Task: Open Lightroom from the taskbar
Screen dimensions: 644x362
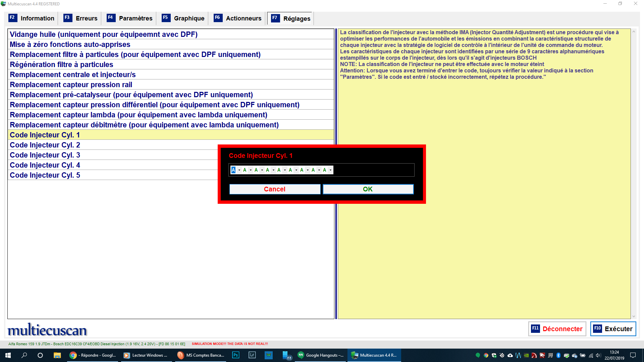Action: point(252,355)
